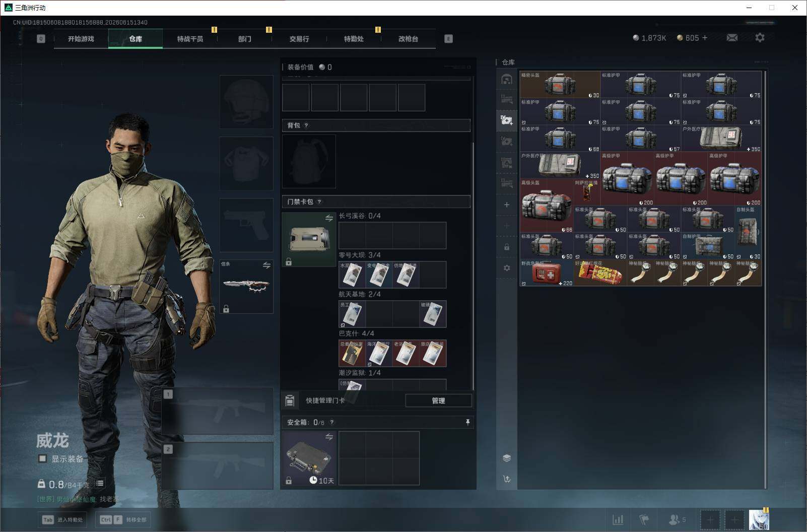This screenshot has height=532, width=807.
Task: Click the empty primary weapon slot 1
Action: 218,411
